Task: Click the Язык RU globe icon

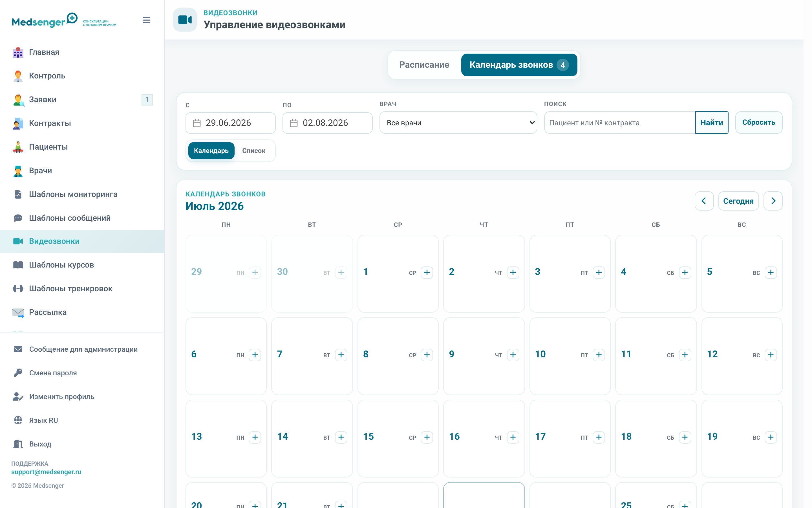Action: (x=18, y=420)
